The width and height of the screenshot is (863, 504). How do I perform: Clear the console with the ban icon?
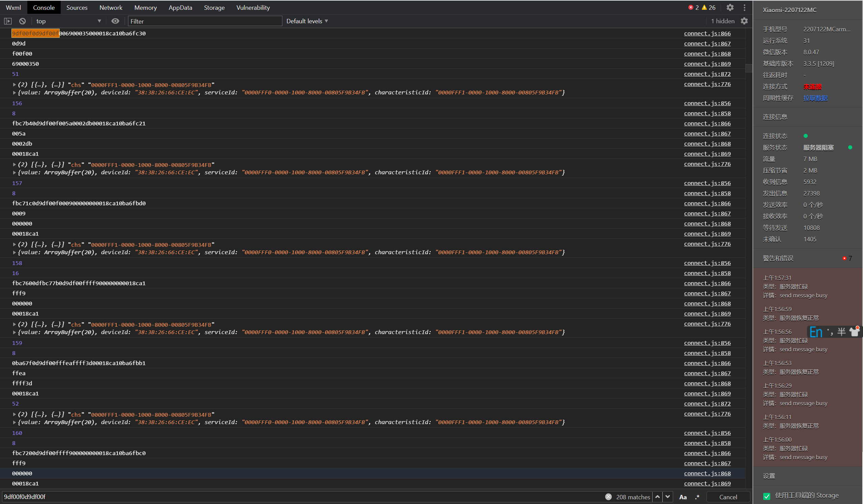(23, 21)
